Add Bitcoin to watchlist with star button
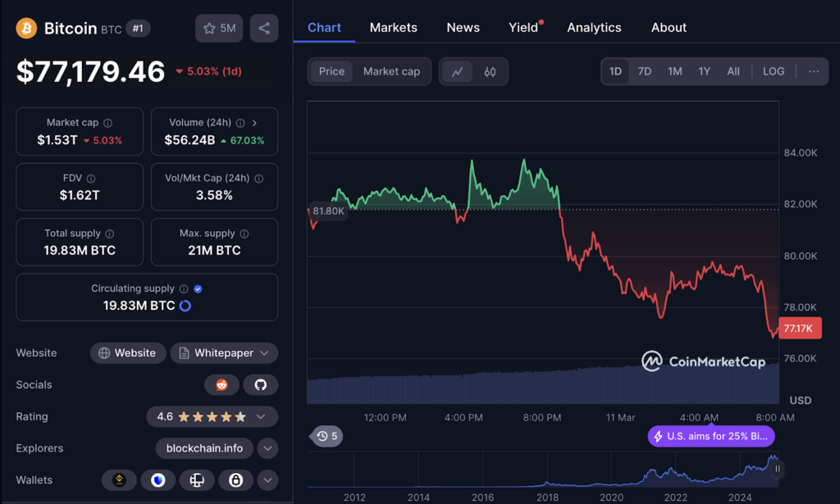 219,28
